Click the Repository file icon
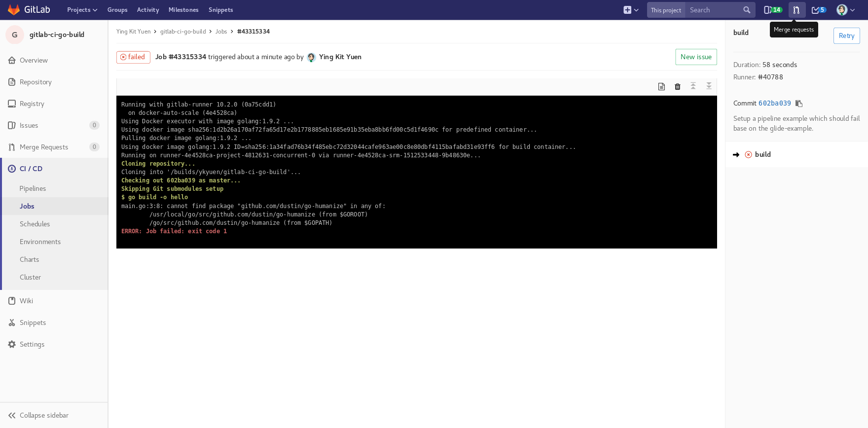 tap(12, 82)
